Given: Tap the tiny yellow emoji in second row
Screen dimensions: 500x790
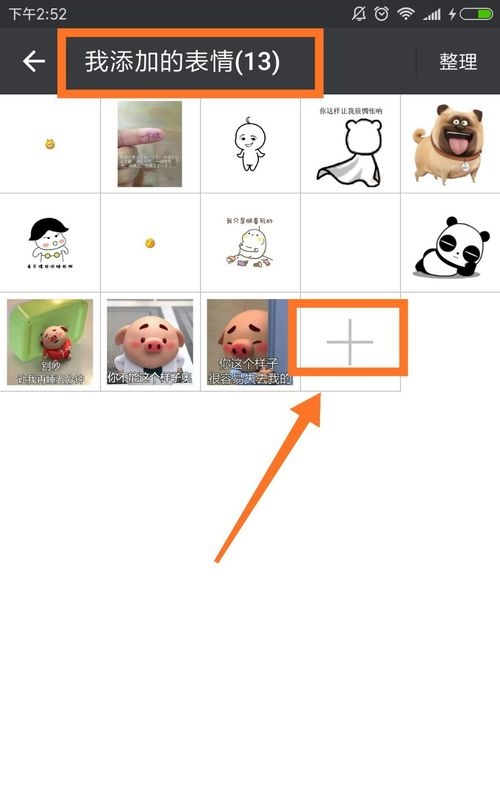Looking at the screenshot, I should pyautogui.click(x=150, y=243).
